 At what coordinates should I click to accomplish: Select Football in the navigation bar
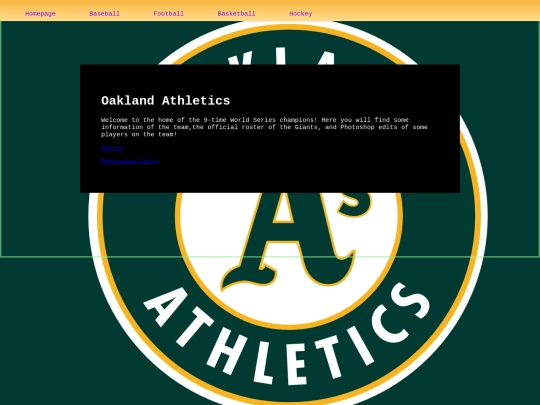(x=168, y=14)
